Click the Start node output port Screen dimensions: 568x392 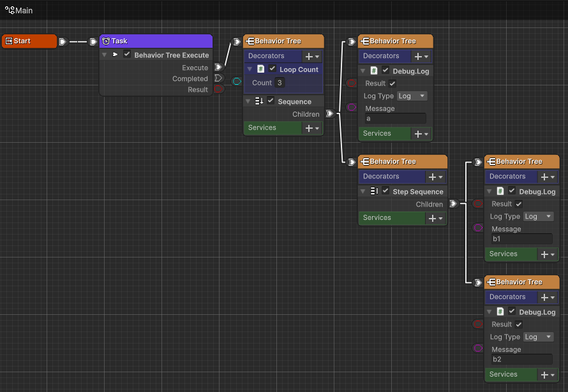pos(62,41)
